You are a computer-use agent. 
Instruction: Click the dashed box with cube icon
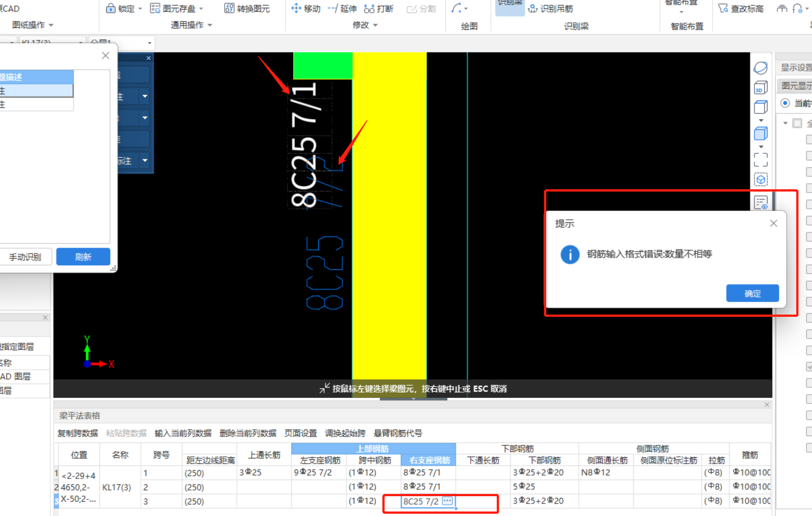pos(761,180)
